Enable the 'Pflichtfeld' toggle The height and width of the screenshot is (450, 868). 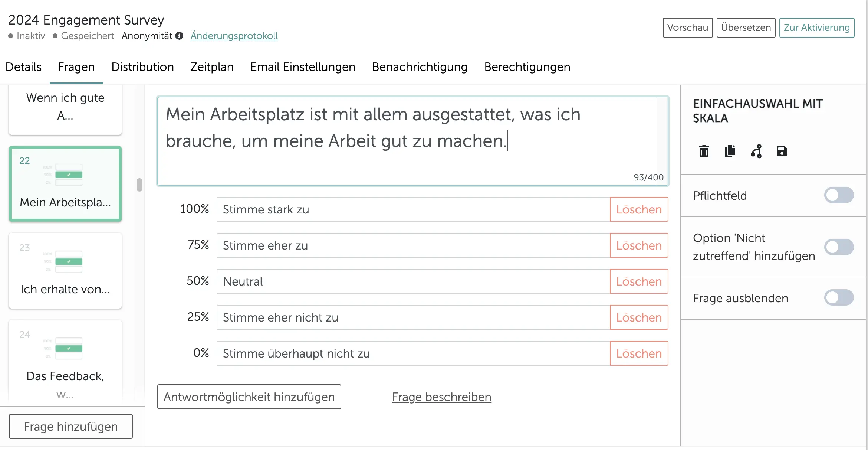click(839, 195)
